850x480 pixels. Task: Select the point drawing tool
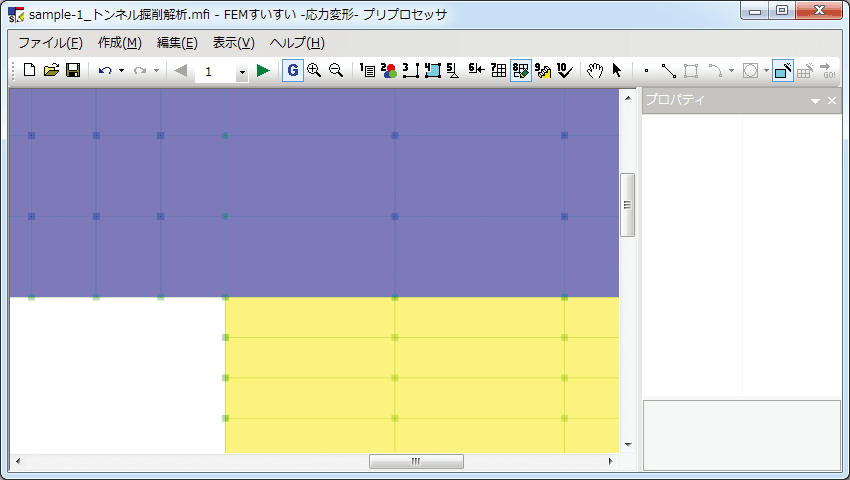(646, 71)
